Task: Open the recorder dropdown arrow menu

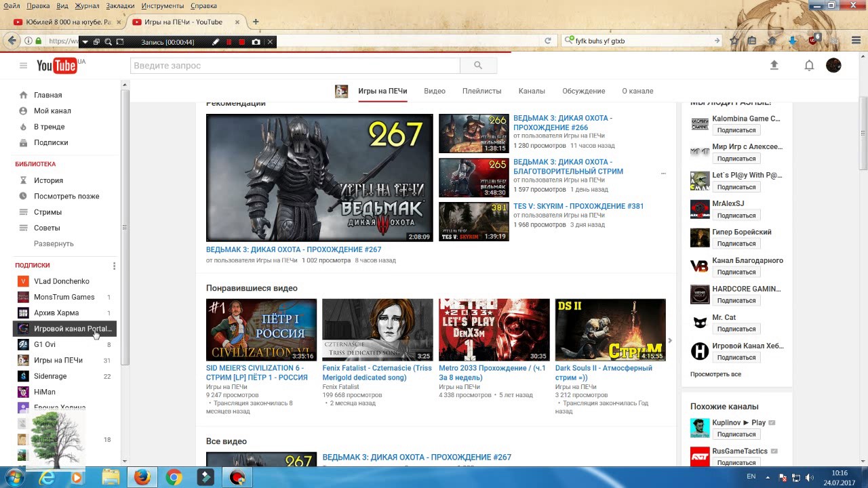Action: (85, 42)
